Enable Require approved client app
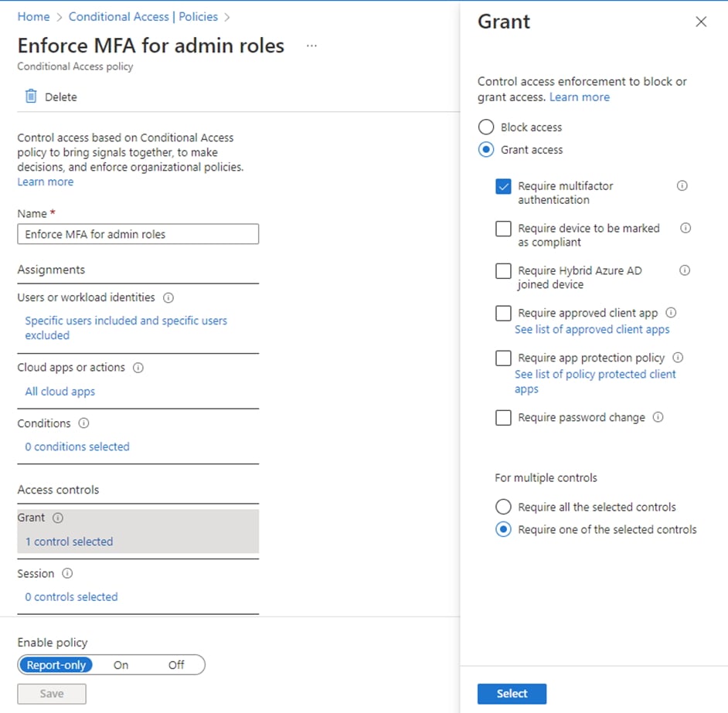 (503, 313)
